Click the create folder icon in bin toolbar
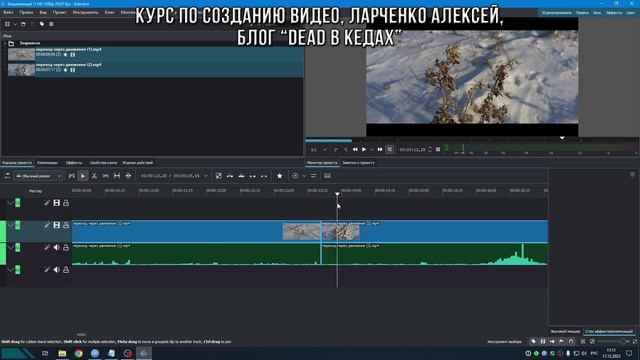Image resolution: width=640 pixels, height=360 pixels. (23, 24)
